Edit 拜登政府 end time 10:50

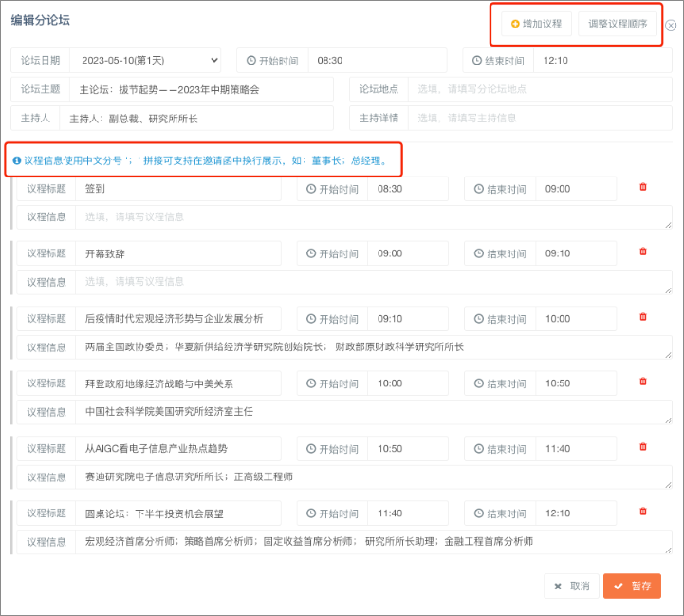coord(576,383)
